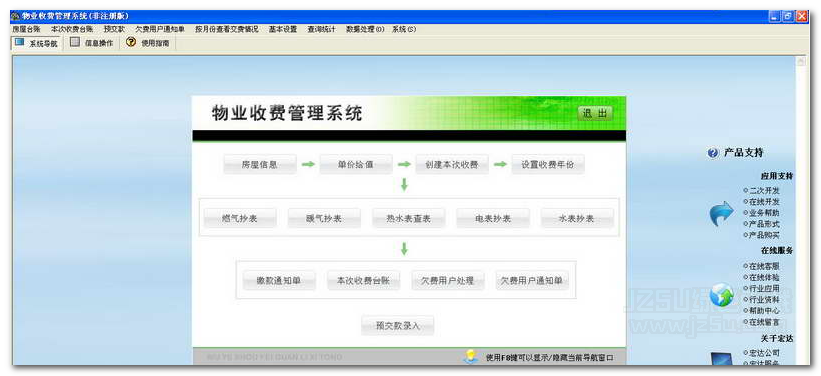
Task: Click the 应用支持 section heading
Action: [x=777, y=176]
